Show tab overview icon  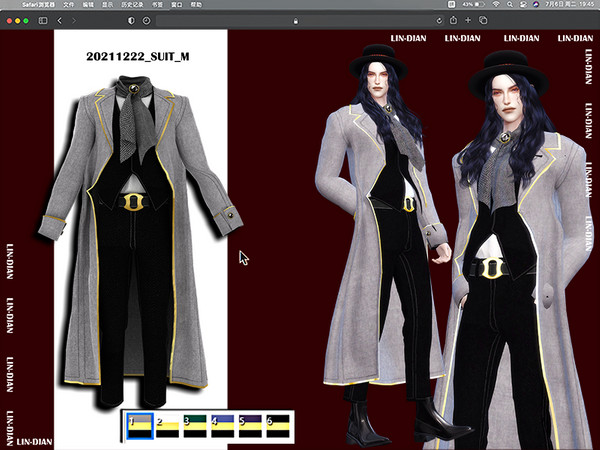(x=483, y=20)
